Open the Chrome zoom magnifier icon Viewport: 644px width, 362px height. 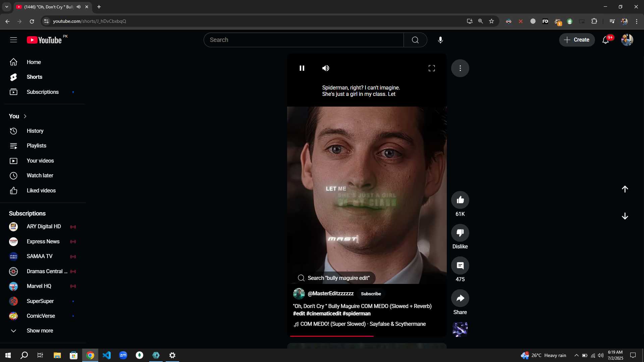click(481, 21)
